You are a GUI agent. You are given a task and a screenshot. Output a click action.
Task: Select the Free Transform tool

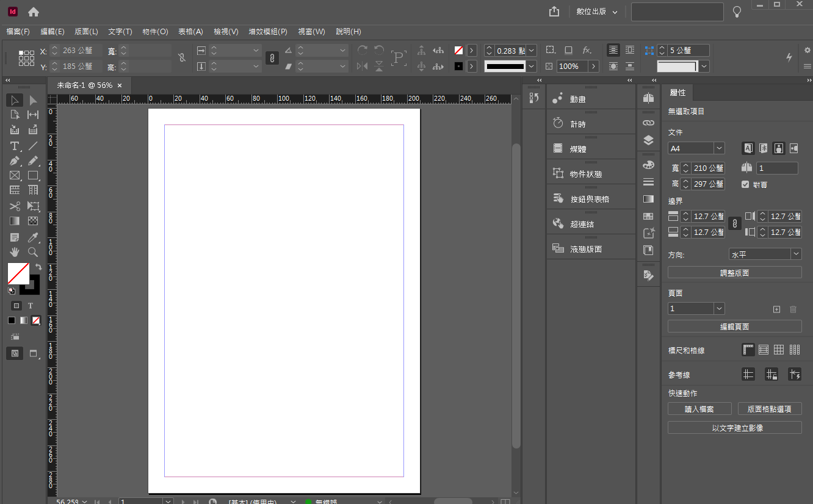[33, 206]
